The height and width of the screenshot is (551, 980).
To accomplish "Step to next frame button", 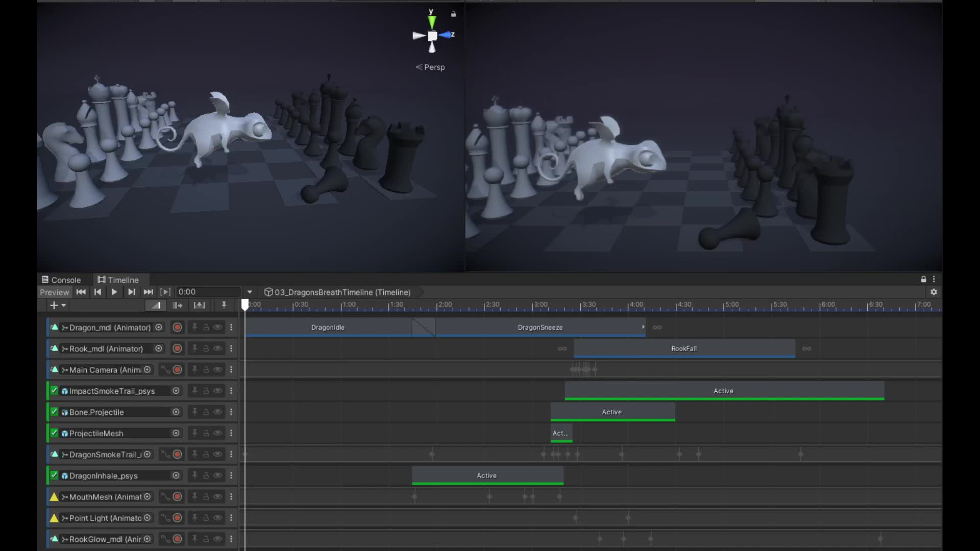I will (x=131, y=292).
